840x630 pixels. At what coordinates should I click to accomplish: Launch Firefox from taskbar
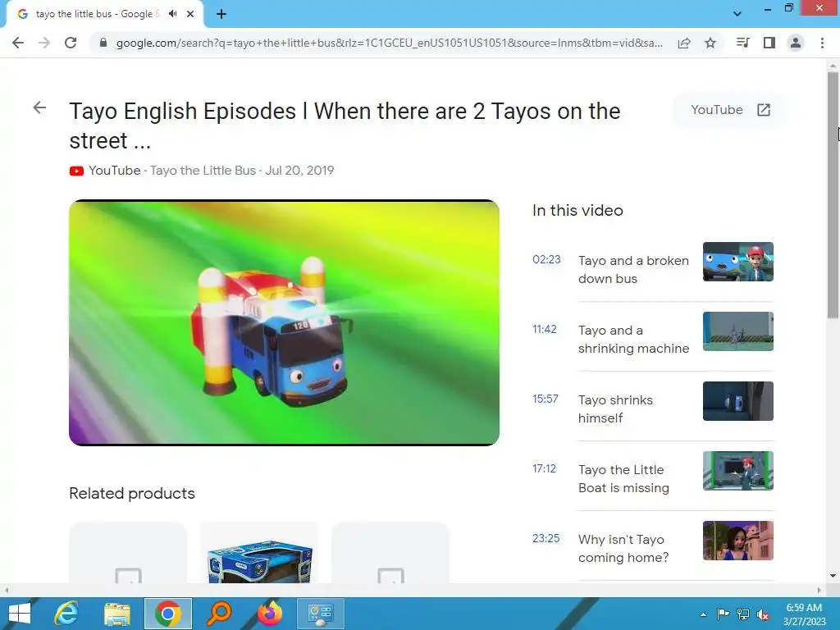click(x=269, y=614)
